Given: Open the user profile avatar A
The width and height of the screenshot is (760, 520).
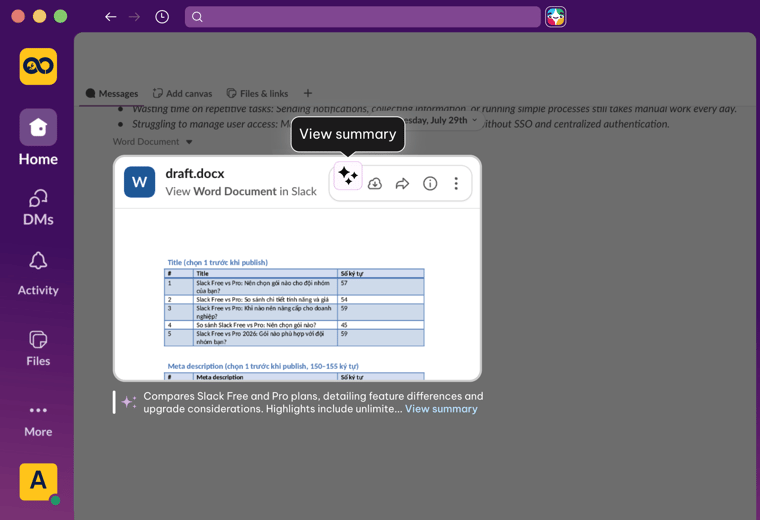Looking at the screenshot, I should (38, 482).
